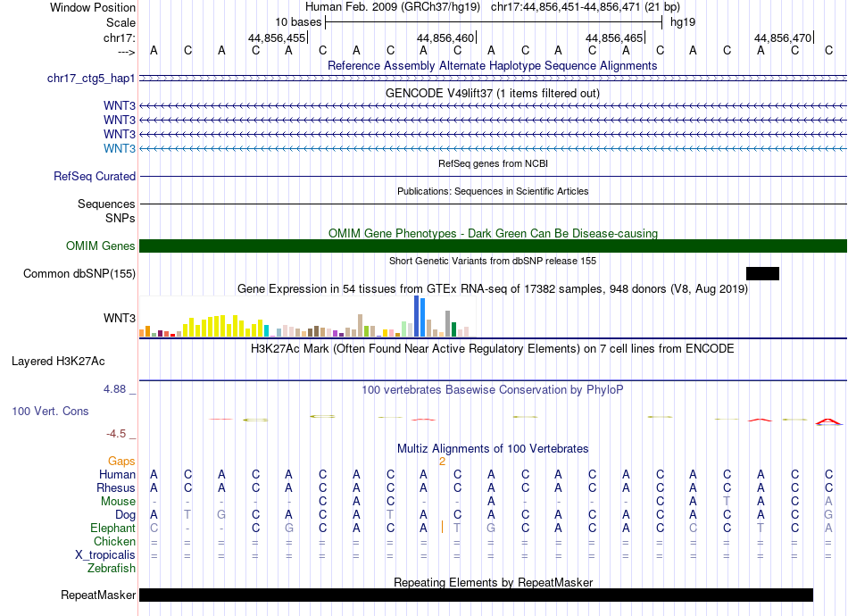Click position marker 44,856,455

[x=277, y=37]
